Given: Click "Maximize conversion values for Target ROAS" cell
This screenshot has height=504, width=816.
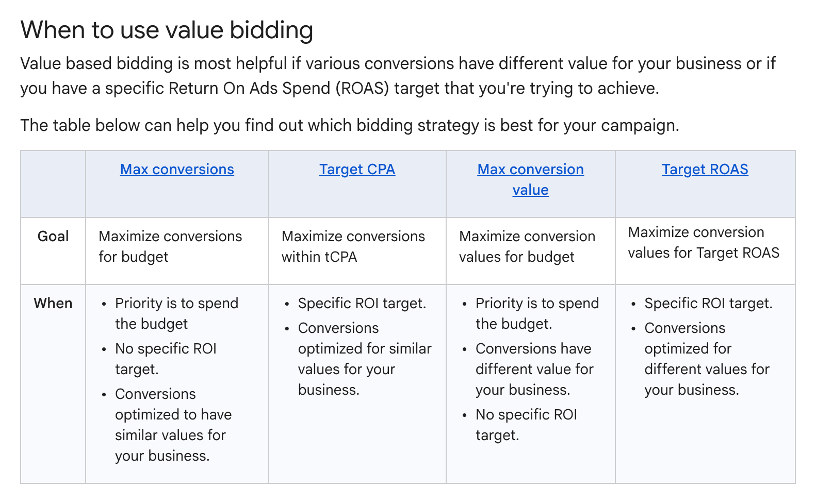Looking at the screenshot, I should pyautogui.click(x=703, y=242).
